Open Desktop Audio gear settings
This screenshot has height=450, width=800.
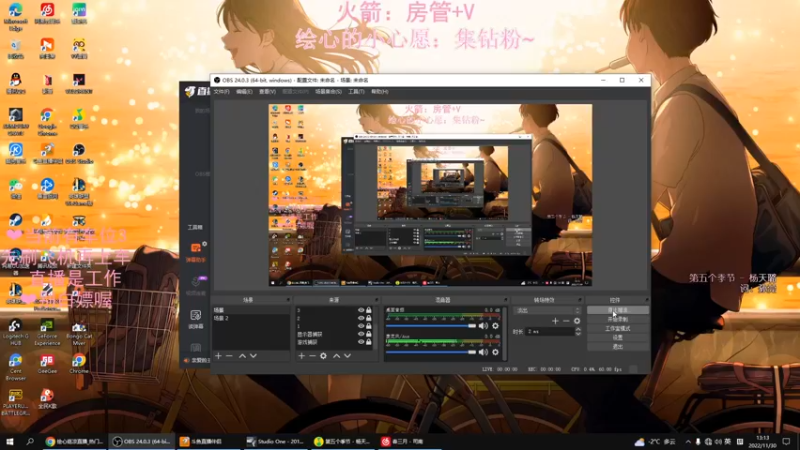(x=495, y=326)
